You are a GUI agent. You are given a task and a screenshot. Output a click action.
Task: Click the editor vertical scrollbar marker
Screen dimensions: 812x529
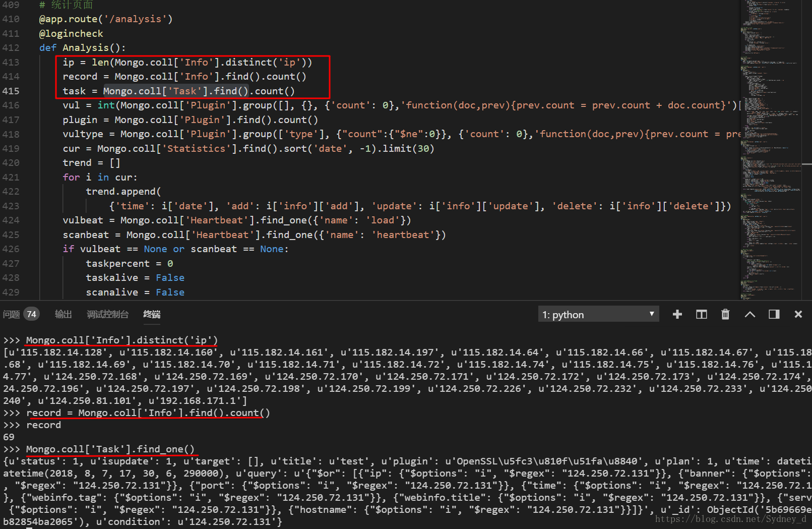(x=806, y=164)
